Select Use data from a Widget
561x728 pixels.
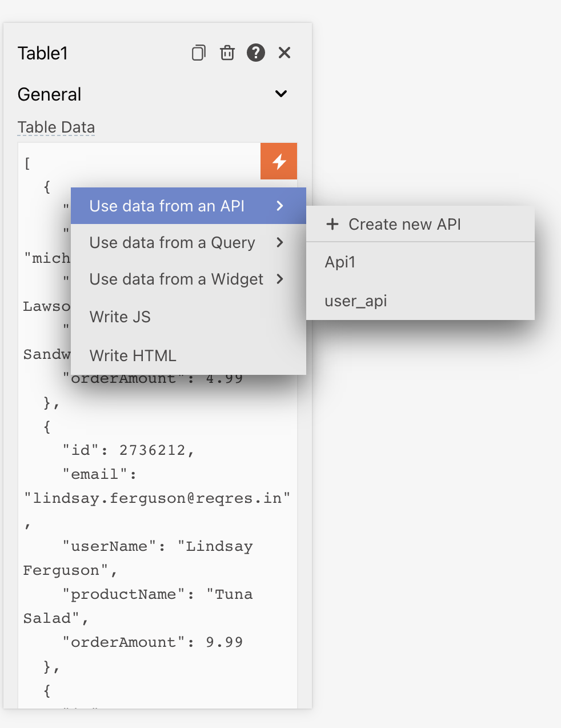pos(189,279)
